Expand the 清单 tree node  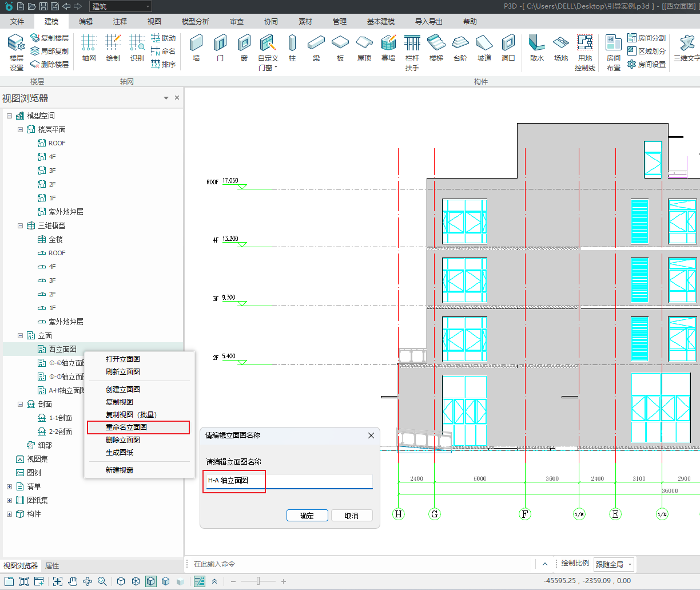9,486
